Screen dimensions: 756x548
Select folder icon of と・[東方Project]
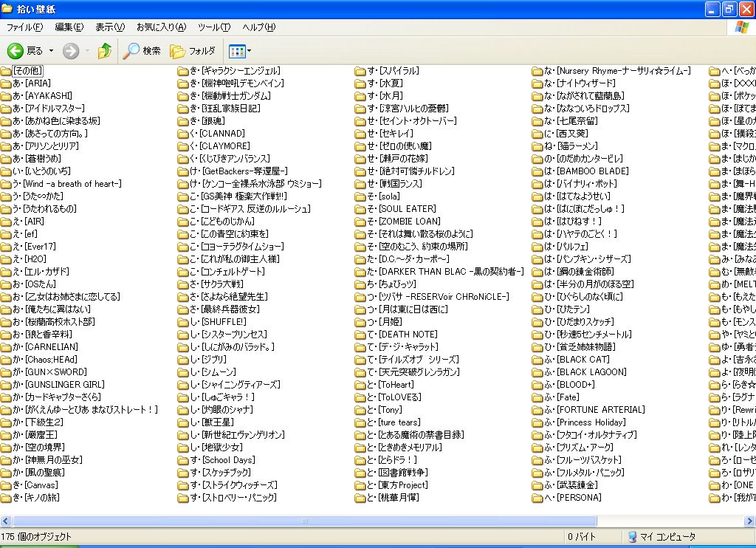(x=360, y=484)
